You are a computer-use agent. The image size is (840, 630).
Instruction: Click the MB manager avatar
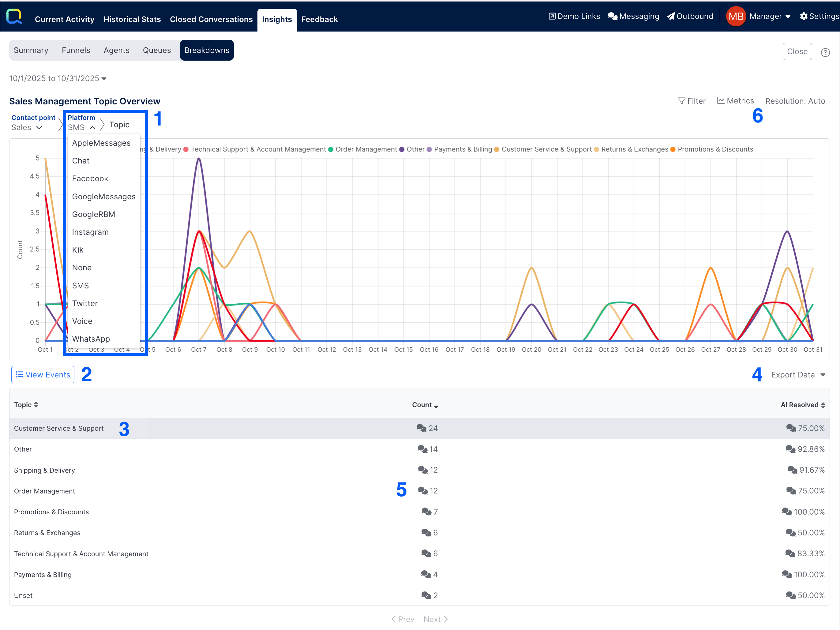736,16
